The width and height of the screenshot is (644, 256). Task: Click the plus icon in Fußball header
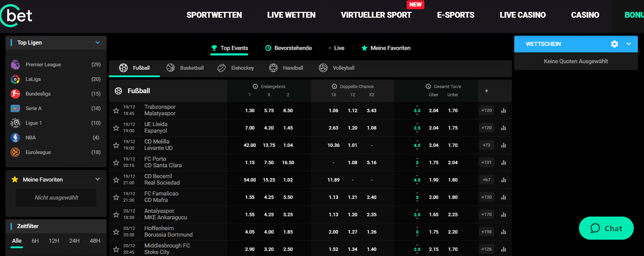487,91
